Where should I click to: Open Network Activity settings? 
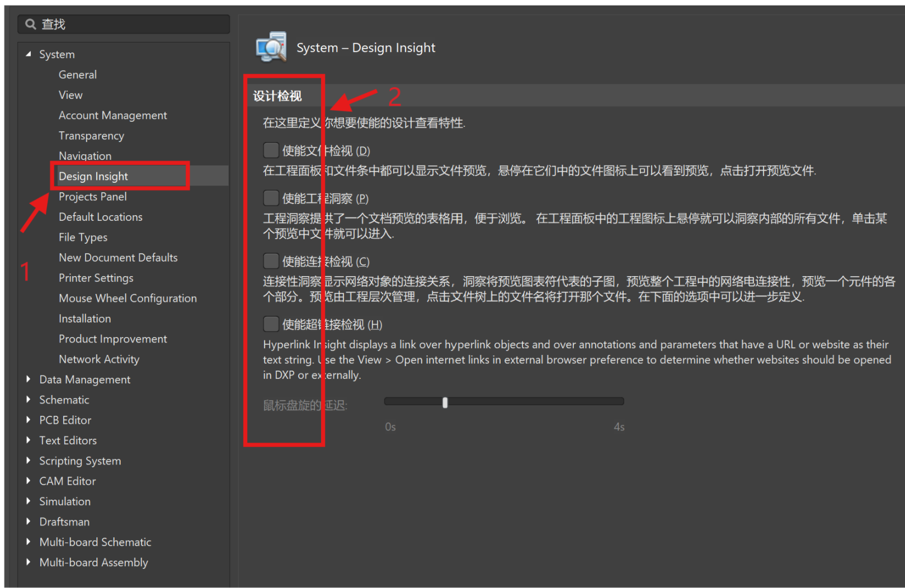[99, 359]
